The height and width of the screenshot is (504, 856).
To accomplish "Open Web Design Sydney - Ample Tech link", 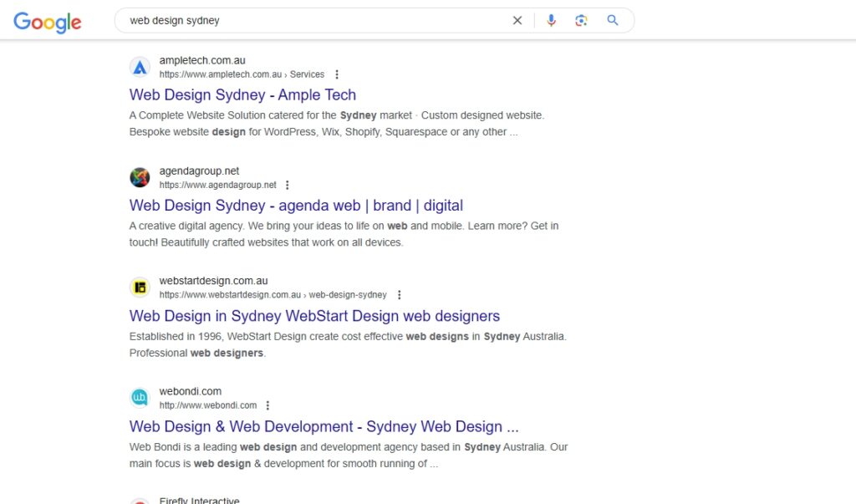I will 242,95.
